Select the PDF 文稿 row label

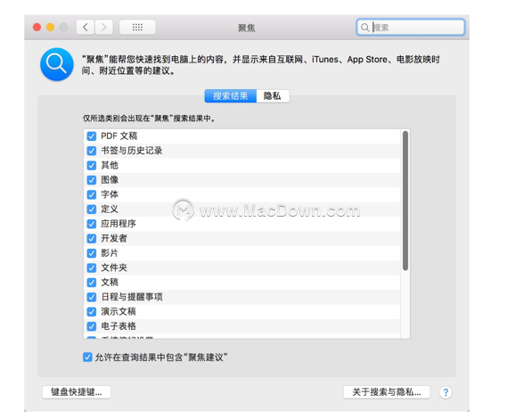pyautogui.click(x=119, y=136)
